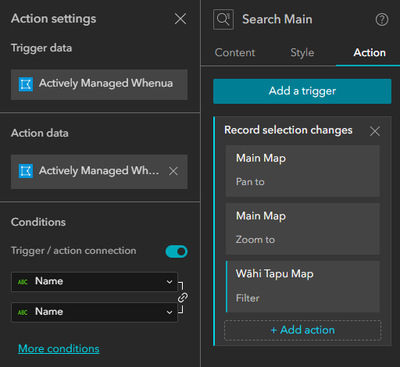Click the Action settings title
The width and height of the screenshot is (400, 367).
pyautogui.click(x=53, y=19)
